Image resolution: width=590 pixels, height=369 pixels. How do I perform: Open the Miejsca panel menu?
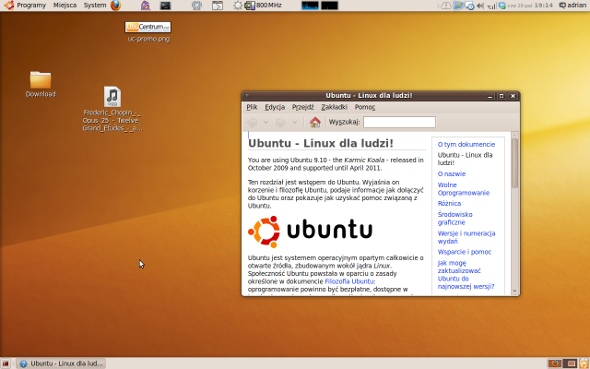point(65,5)
